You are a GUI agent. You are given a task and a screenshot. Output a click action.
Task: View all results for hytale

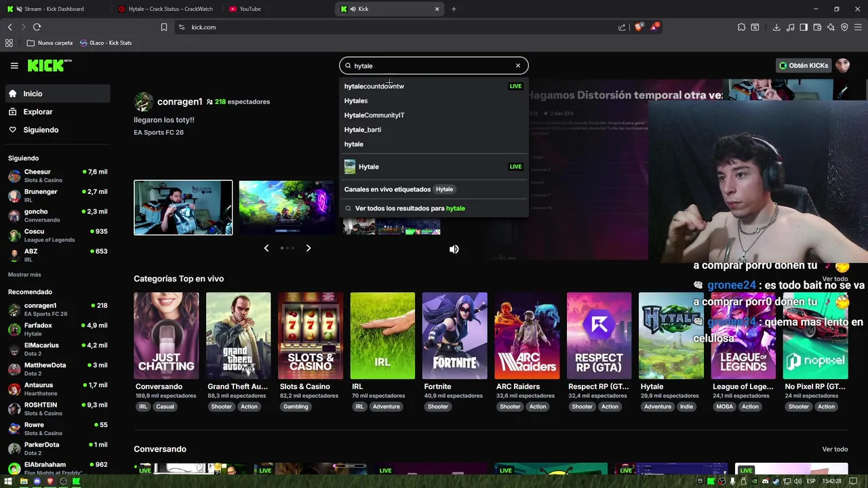433,208
